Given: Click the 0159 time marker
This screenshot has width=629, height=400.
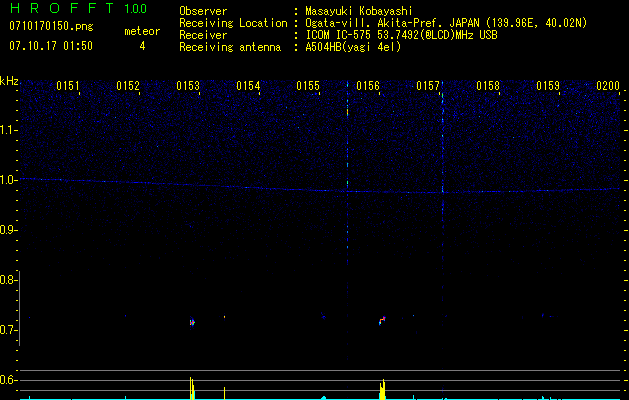Looking at the screenshot, I should [x=548, y=86].
